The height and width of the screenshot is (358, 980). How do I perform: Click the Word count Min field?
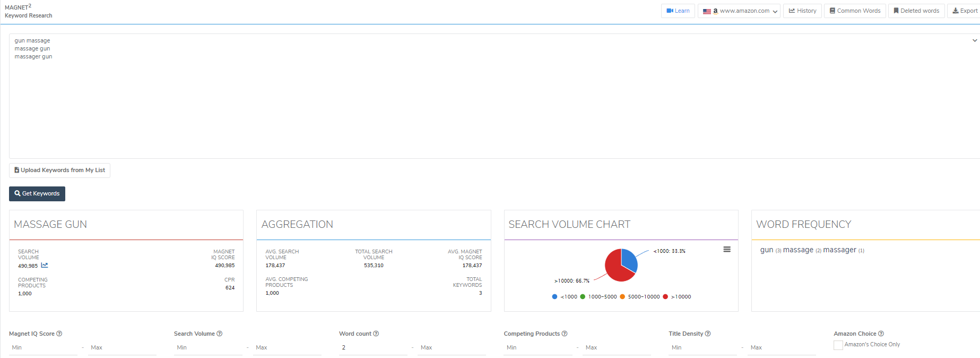(374, 348)
